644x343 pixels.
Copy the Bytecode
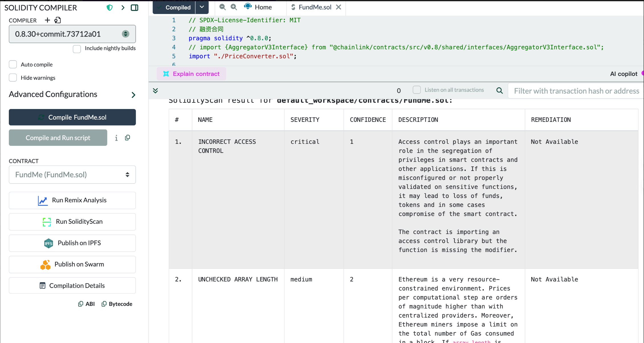coord(117,304)
